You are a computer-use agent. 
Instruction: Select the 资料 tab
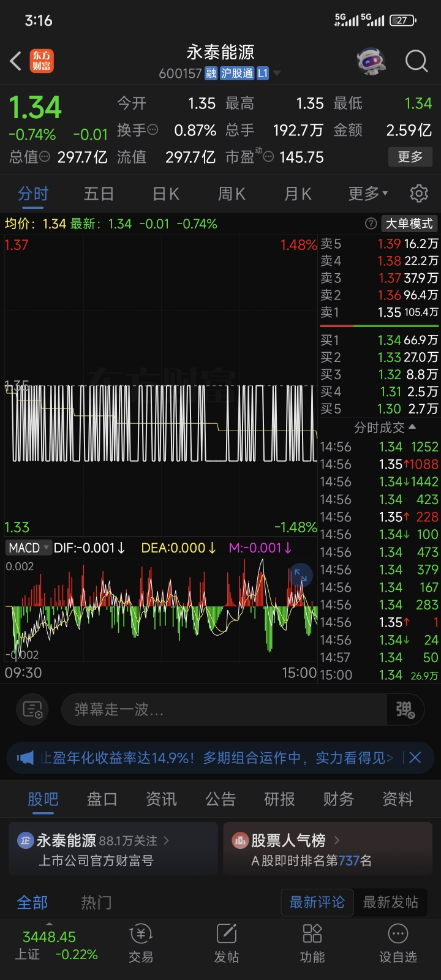398,799
